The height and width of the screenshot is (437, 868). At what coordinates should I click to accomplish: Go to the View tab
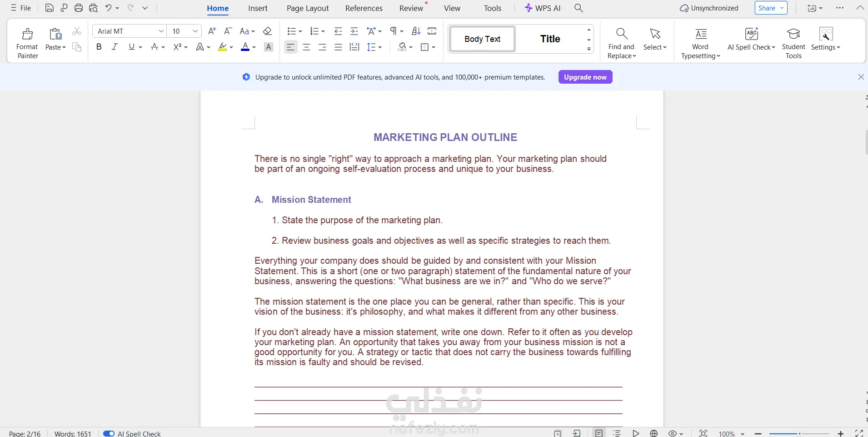pyautogui.click(x=452, y=8)
